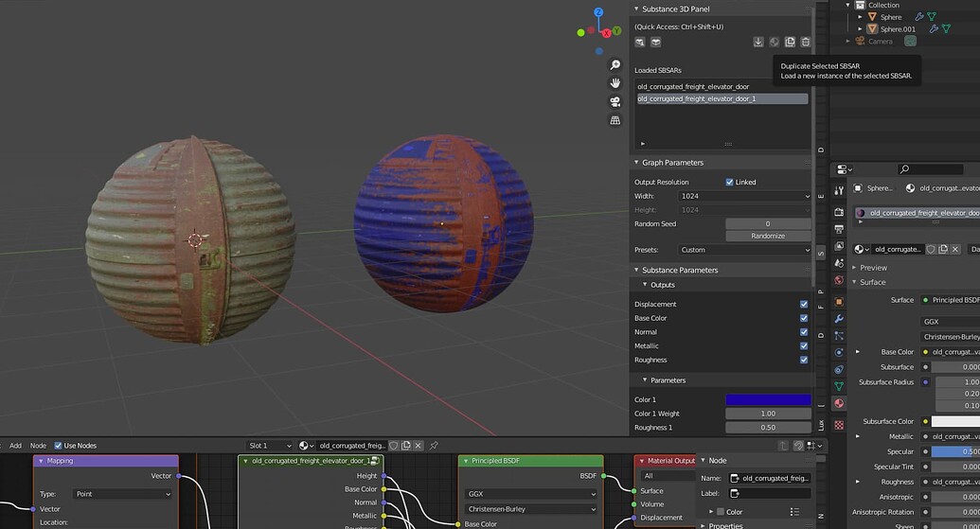This screenshot has height=529, width=980.
Task: Open the Render properties tab icon
Action: click(x=839, y=212)
